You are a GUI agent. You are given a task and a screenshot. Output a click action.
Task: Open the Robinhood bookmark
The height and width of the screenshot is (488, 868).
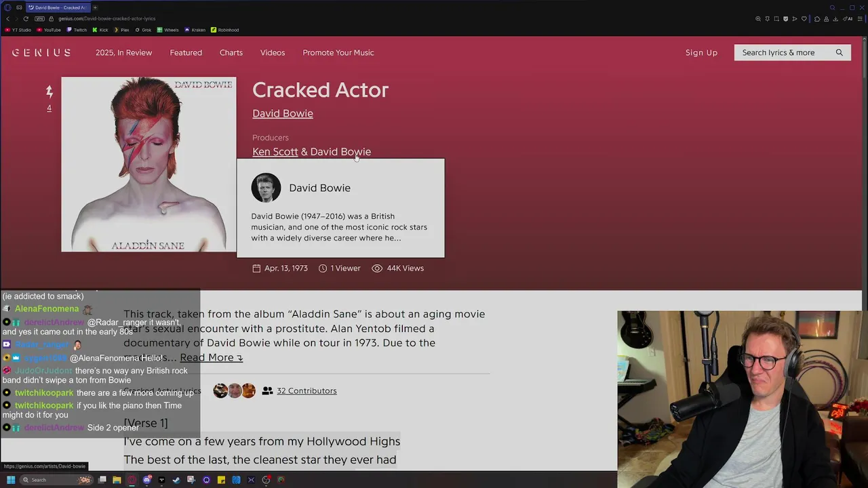click(x=224, y=30)
